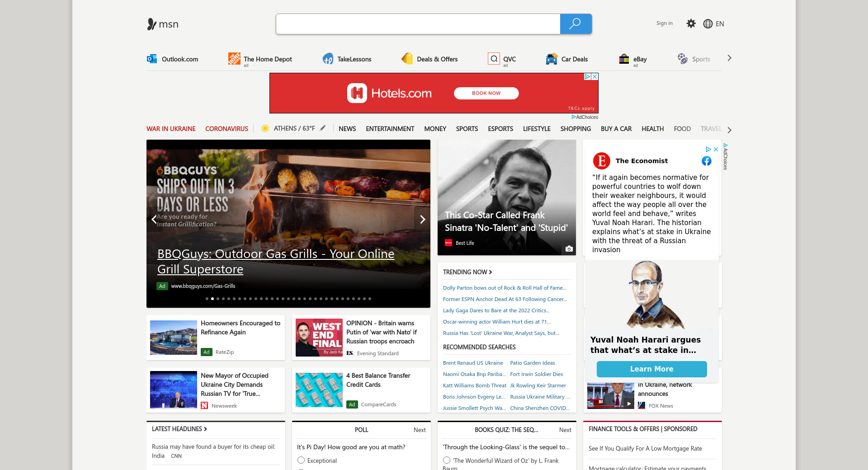The width and height of the screenshot is (868, 470).
Task: Click the pencil icon to edit weather location
Action: point(323,128)
